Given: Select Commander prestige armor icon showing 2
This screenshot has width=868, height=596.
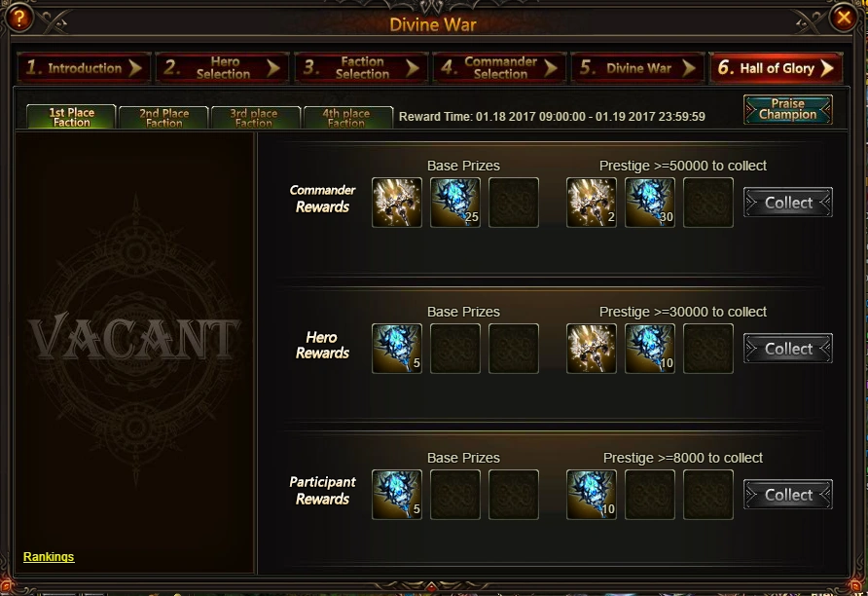Looking at the screenshot, I should (592, 203).
